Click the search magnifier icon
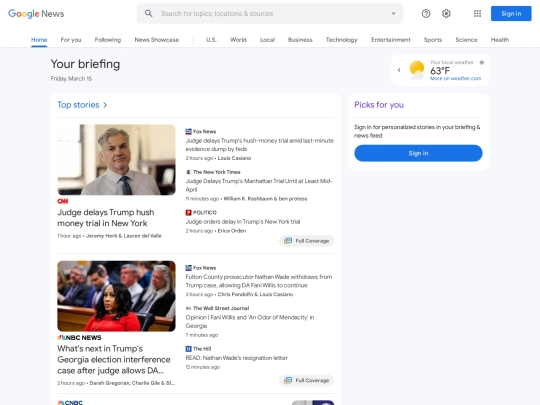This screenshot has width=540, height=405. (x=148, y=13)
